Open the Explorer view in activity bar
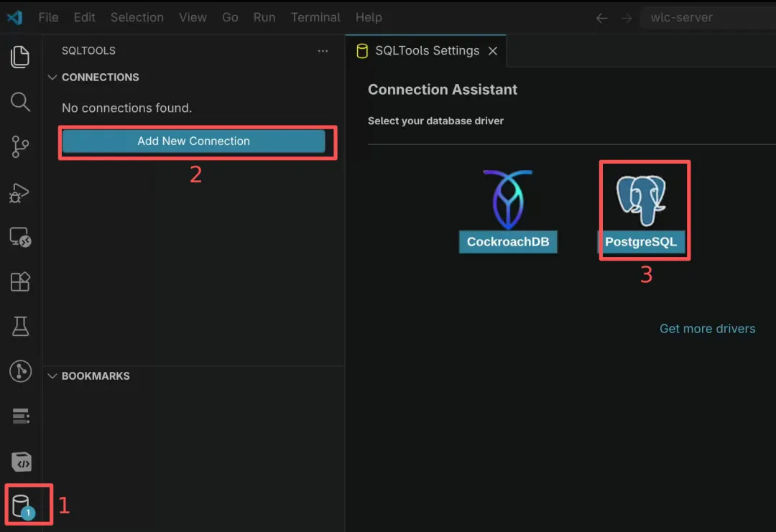Image resolution: width=776 pixels, height=532 pixels. [x=20, y=57]
